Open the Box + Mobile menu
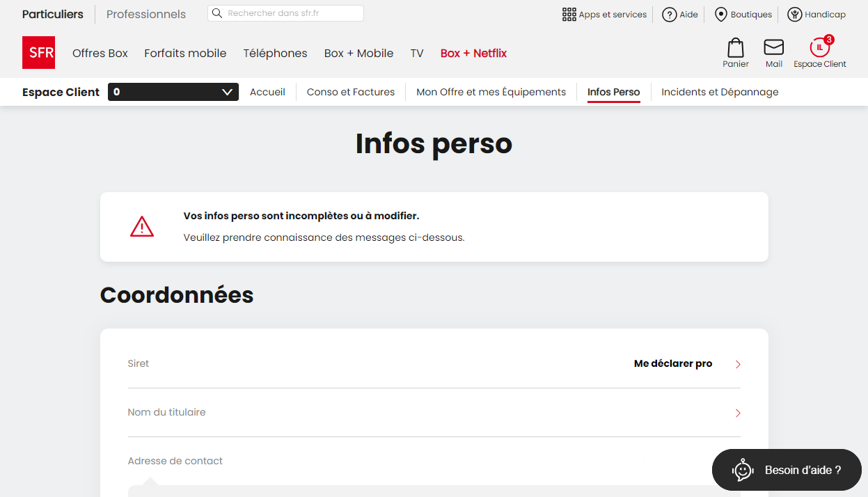 pos(358,53)
